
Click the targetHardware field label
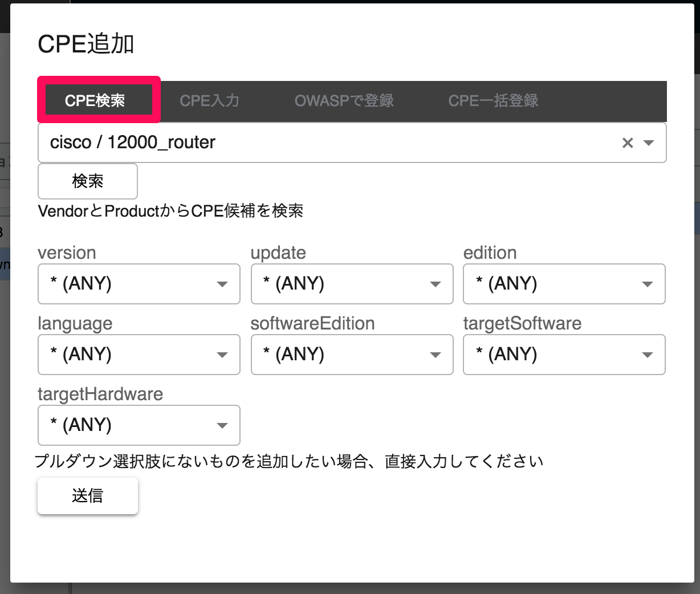pyautogui.click(x=100, y=394)
